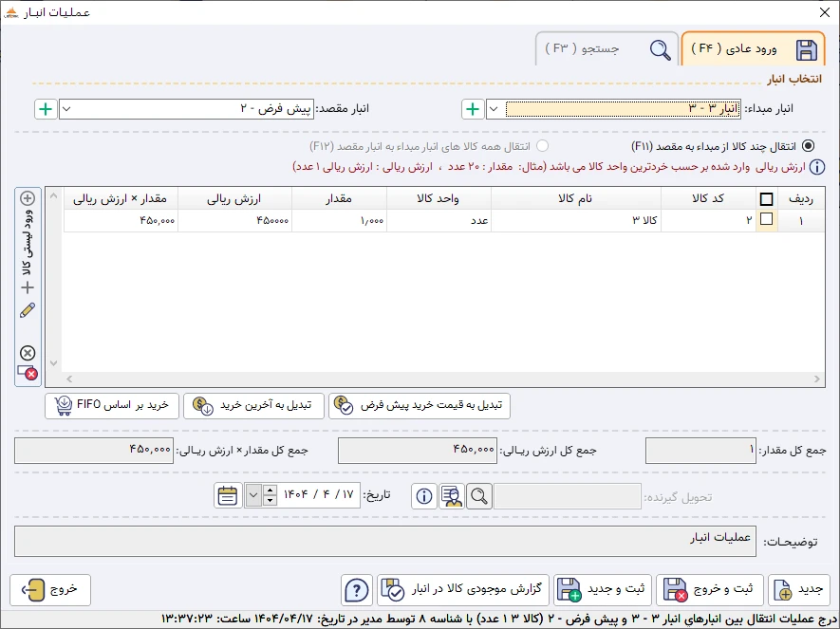Viewport: 840px width, 629px height.
Task: Open the chevron dropdown next to the date
Action: 252,496
